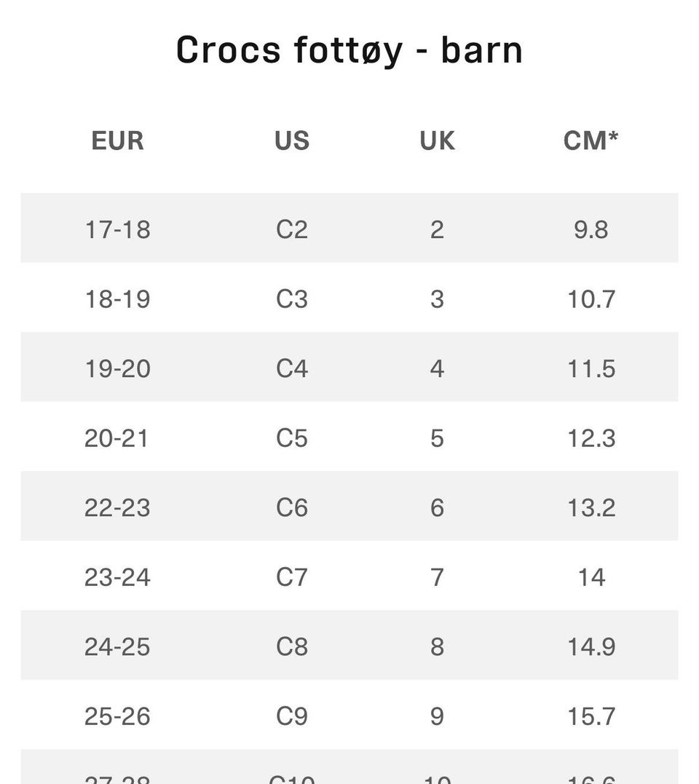The width and height of the screenshot is (699, 784).
Task: Select the CM* column header
Action: pos(591,140)
